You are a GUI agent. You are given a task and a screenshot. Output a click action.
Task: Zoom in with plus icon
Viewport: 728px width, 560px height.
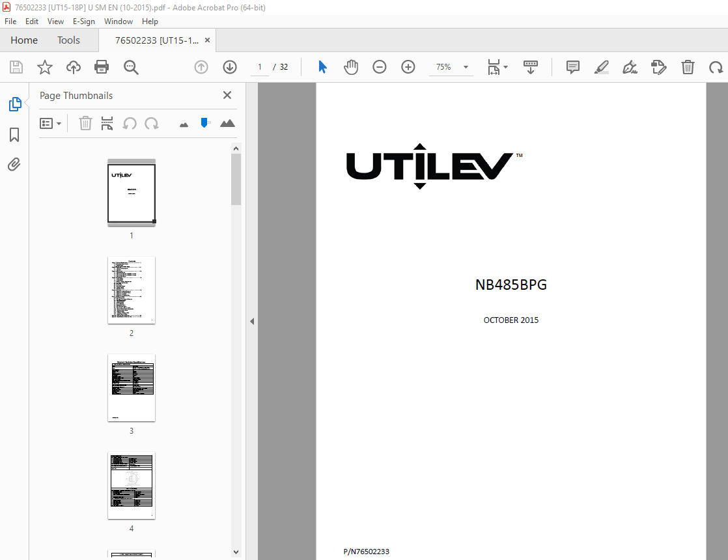pos(408,67)
